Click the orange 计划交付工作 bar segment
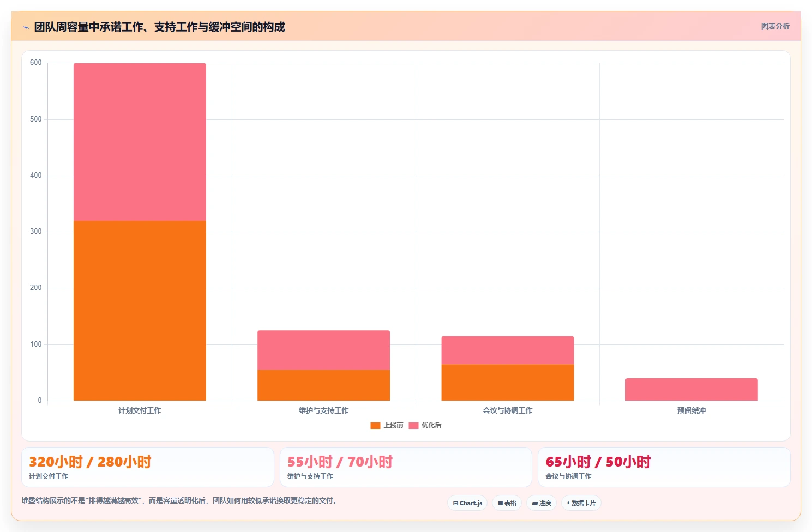The image size is (812, 532). [x=140, y=311]
